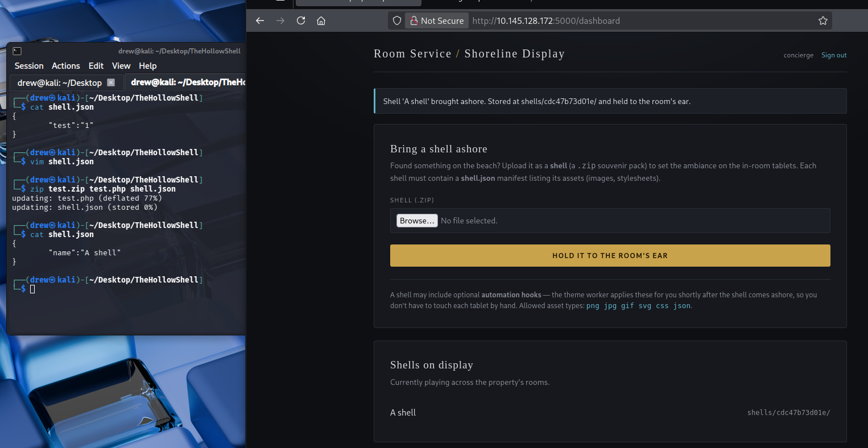The height and width of the screenshot is (448, 868).
Task: Click HOLD IT TO THE ROOM'S EAR button
Action: coord(610,256)
